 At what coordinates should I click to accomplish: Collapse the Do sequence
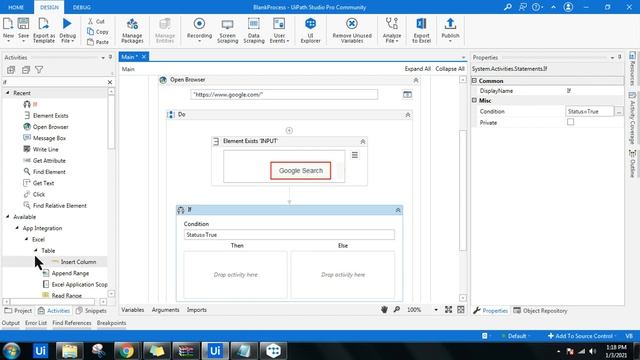click(408, 115)
